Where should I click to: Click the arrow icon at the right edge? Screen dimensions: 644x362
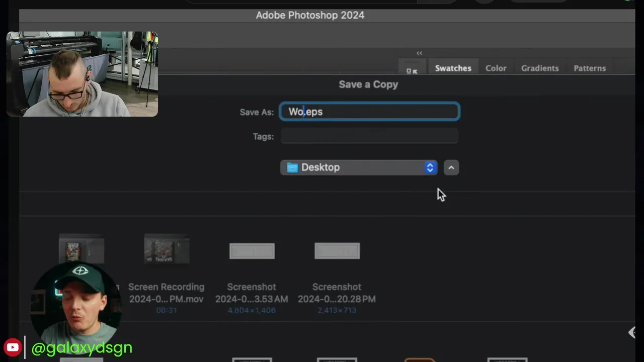(x=632, y=332)
